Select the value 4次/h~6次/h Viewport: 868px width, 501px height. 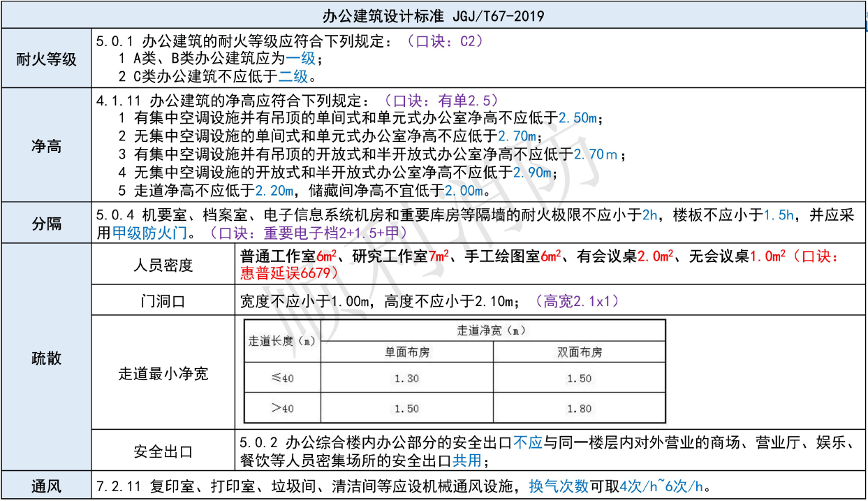pyautogui.click(x=663, y=486)
